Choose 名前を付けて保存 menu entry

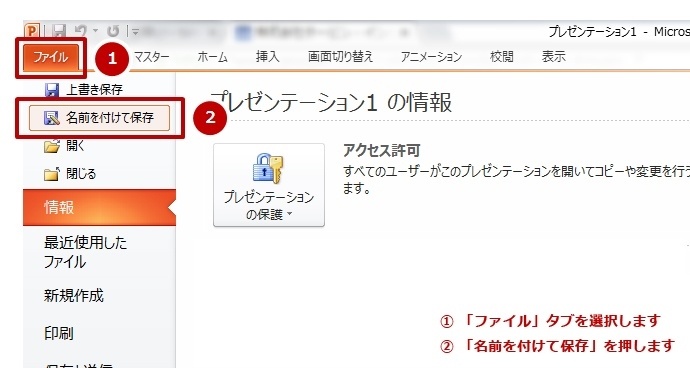point(99,118)
